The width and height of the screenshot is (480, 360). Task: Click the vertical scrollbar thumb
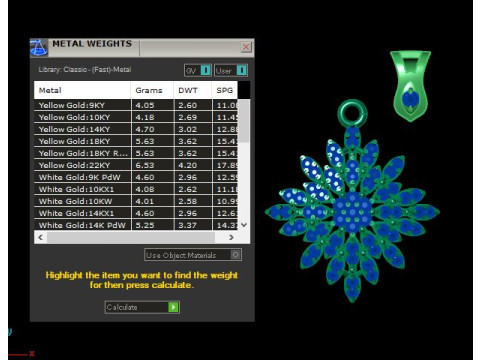[244, 121]
